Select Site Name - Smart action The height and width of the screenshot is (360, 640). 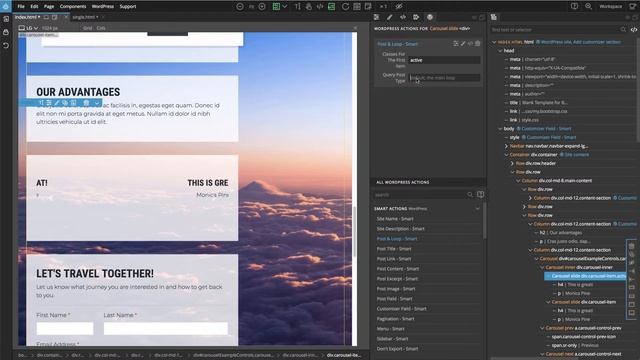(395, 219)
